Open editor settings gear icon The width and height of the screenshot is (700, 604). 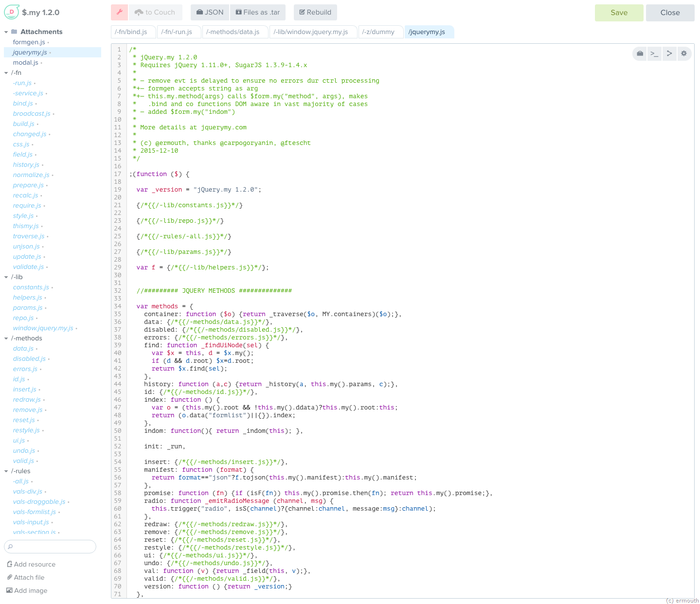[684, 53]
